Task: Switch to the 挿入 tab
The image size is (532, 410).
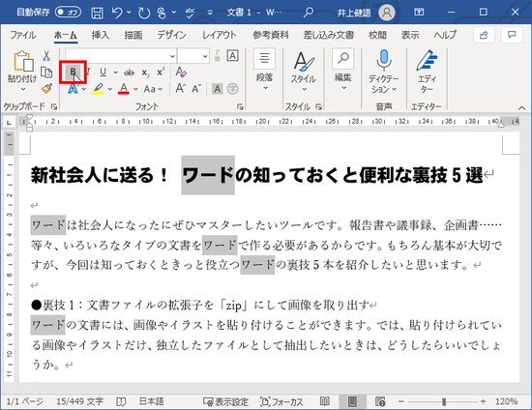Action: [100, 35]
